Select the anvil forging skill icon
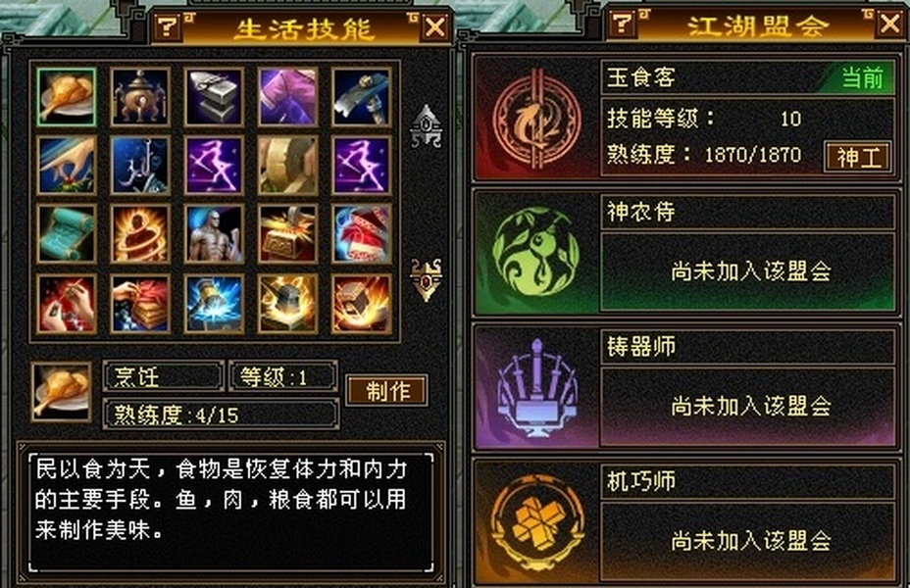Viewport: 910px width, 588px height. point(214,97)
